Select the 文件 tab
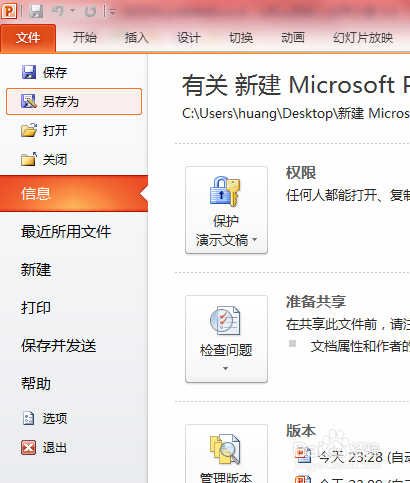The width and height of the screenshot is (410, 483). 28,38
